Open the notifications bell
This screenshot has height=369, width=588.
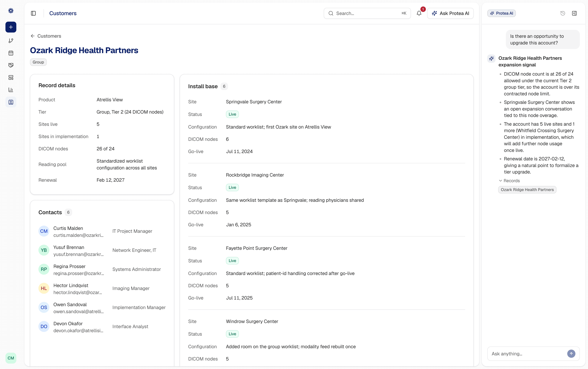[x=419, y=13]
